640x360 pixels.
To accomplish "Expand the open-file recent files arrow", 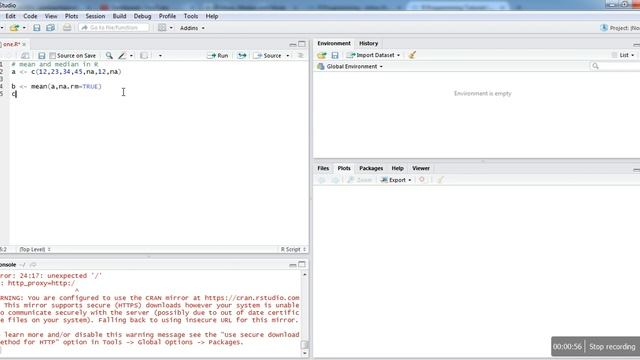I will (x=24, y=28).
